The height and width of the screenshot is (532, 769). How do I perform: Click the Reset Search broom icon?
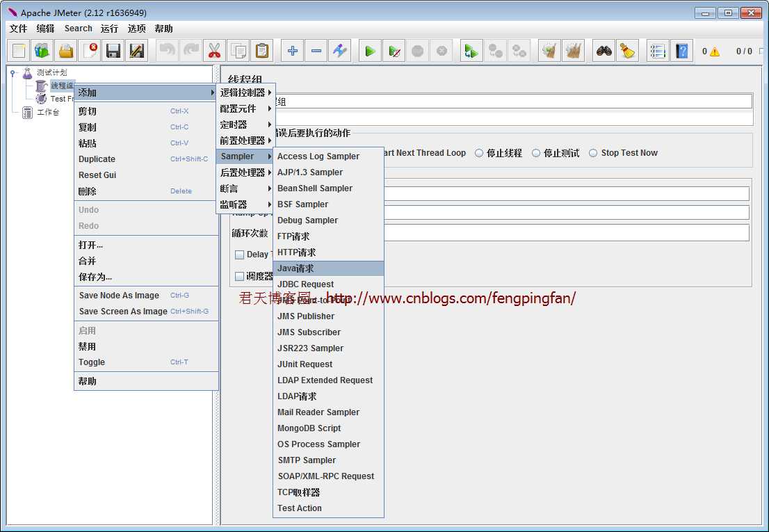tap(627, 51)
